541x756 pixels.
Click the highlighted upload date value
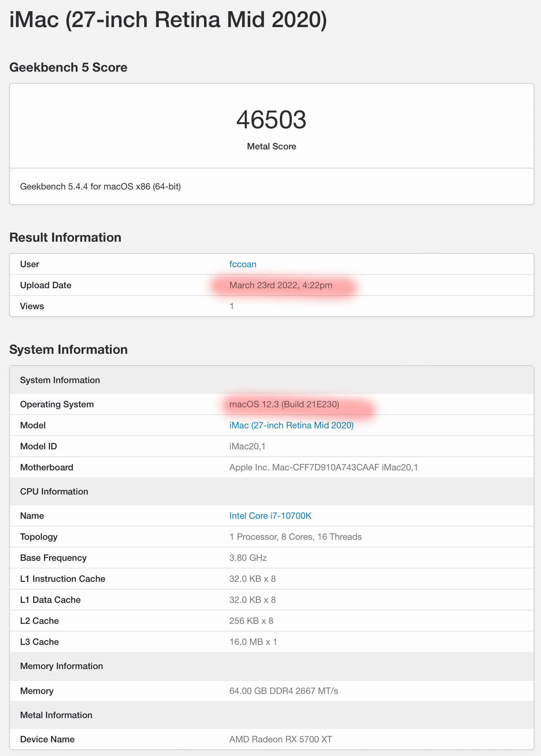280,285
